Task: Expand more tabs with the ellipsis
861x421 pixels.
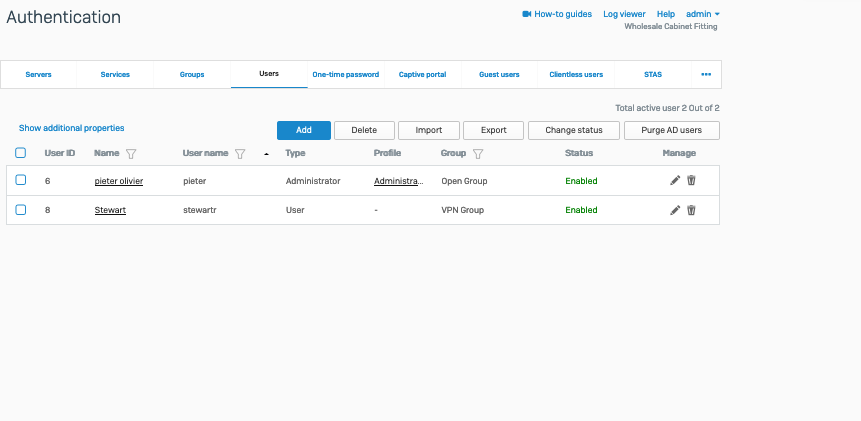Action: click(x=706, y=74)
